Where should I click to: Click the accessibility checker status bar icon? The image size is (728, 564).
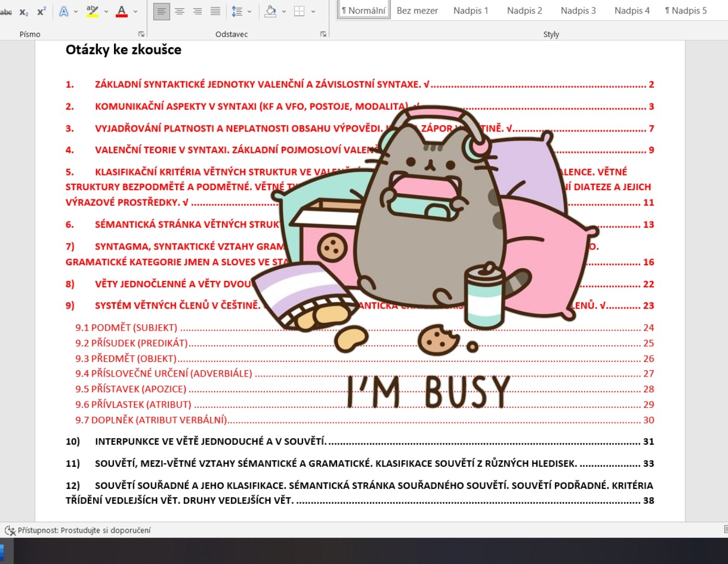[x=10, y=531]
